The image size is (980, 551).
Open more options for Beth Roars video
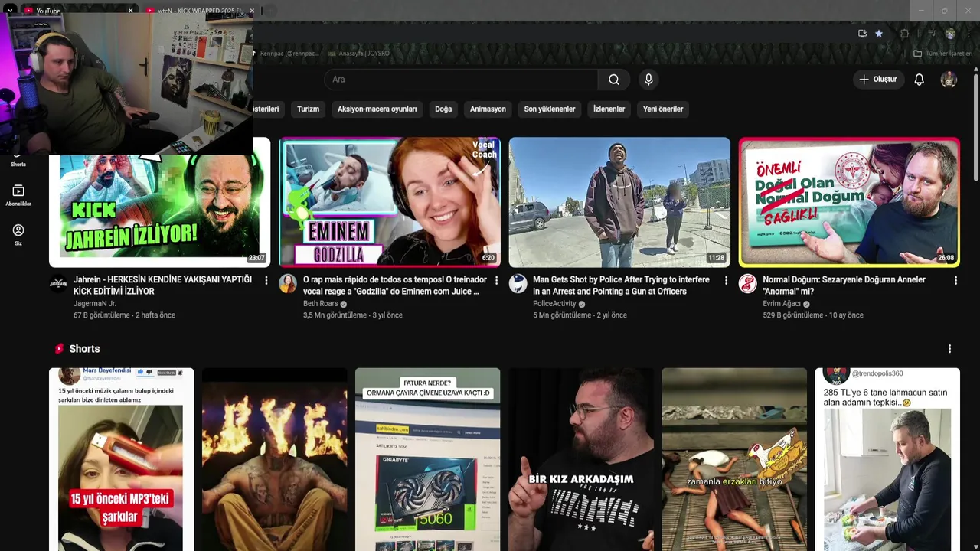tap(496, 281)
